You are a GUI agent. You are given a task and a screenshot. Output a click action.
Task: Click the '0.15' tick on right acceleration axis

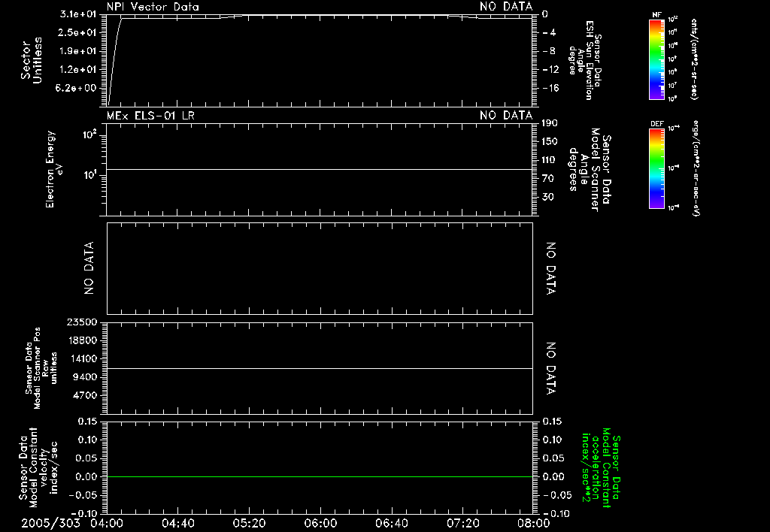point(553,422)
